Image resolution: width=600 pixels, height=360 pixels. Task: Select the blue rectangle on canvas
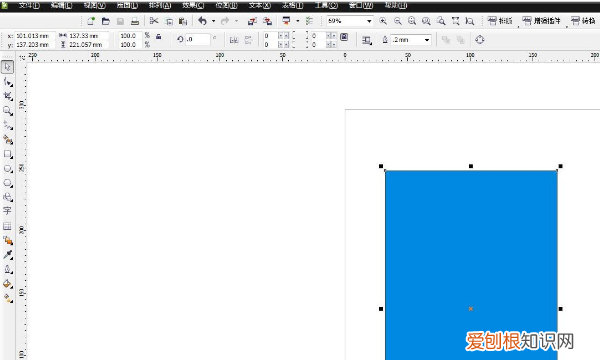(x=471, y=264)
